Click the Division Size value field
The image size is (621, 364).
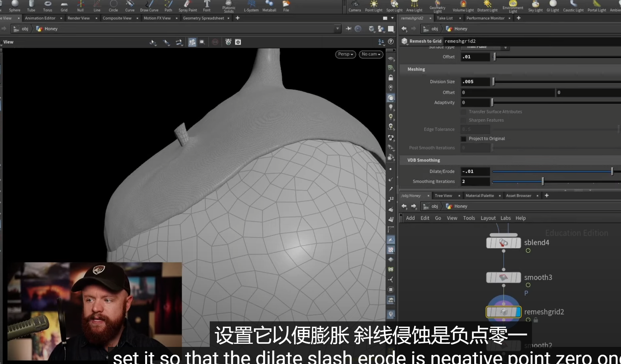click(475, 82)
